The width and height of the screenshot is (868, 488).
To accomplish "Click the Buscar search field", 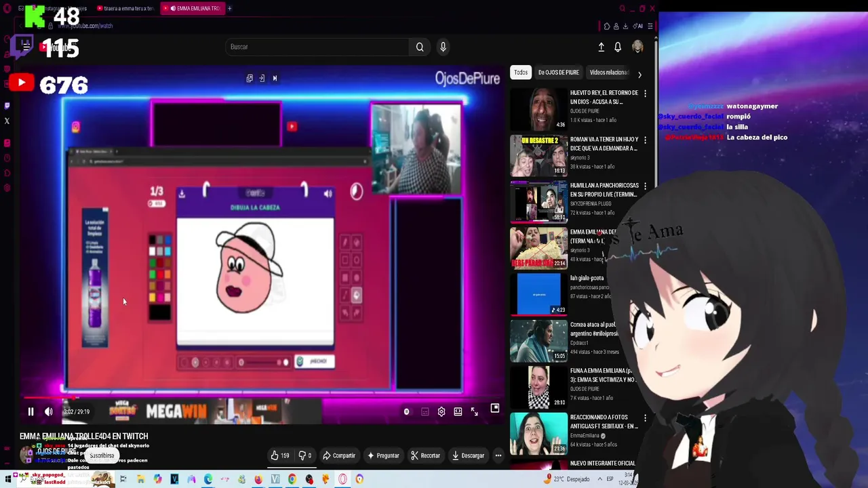I will [x=317, y=47].
